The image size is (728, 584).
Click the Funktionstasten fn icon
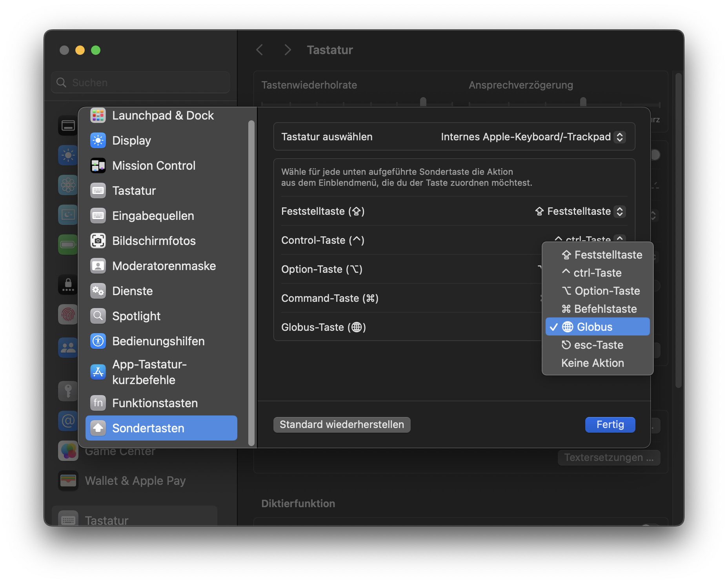pyautogui.click(x=98, y=403)
